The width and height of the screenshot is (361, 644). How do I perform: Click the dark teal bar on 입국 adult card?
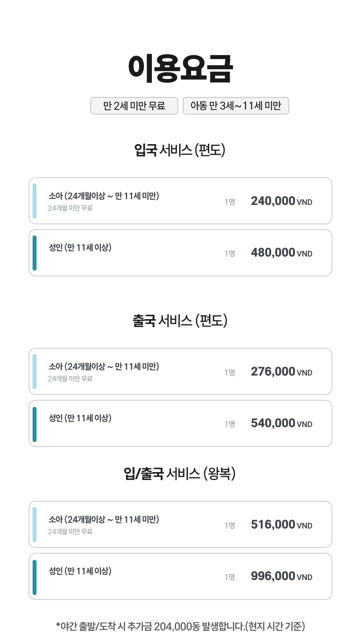35,253
